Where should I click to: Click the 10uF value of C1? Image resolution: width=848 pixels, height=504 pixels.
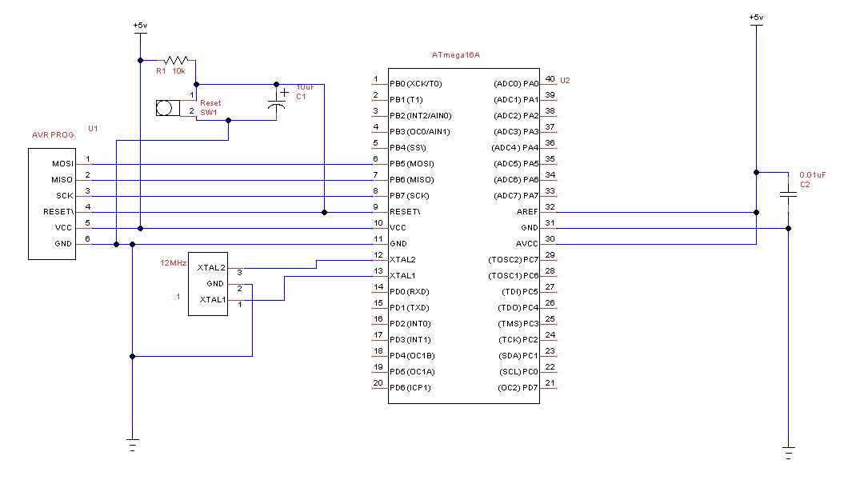pos(305,87)
